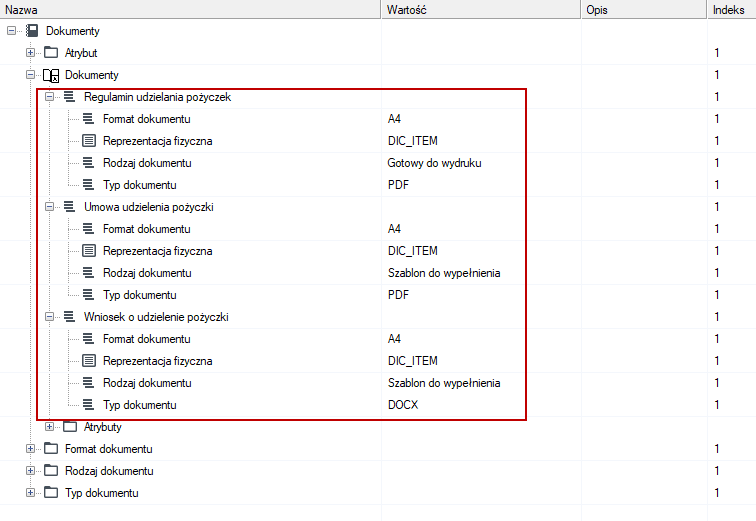This screenshot has height=521, width=756.
Task: Click Typ dokumentu icon under Regulamin
Action: tap(88, 185)
